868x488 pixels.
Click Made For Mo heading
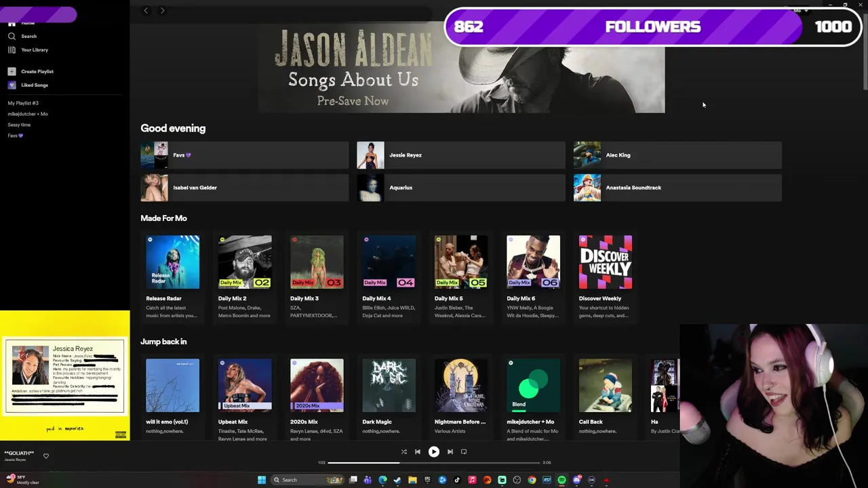[x=163, y=218]
